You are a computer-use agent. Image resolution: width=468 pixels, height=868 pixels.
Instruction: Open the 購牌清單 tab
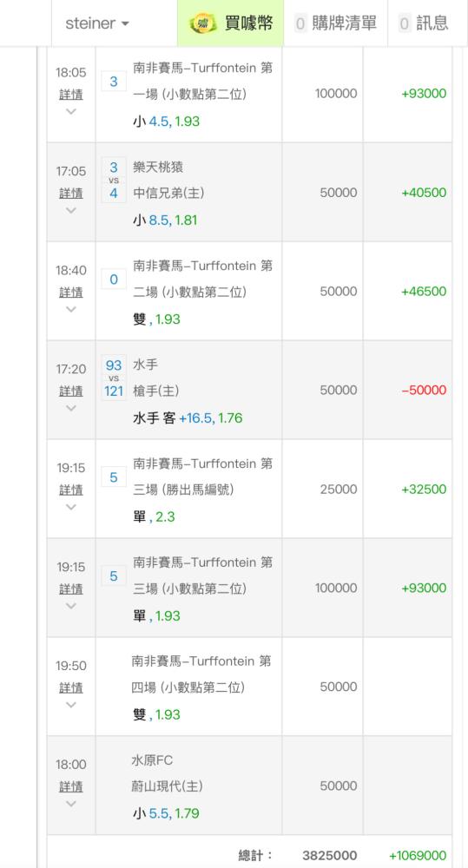pos(336,23)
